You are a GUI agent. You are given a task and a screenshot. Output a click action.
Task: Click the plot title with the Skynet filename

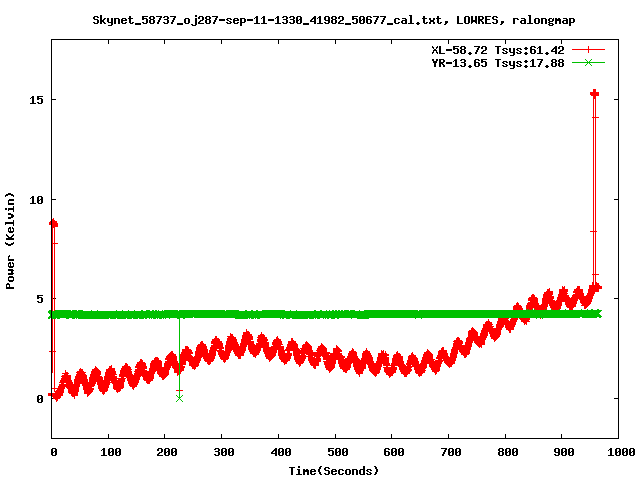pos(334,19)
